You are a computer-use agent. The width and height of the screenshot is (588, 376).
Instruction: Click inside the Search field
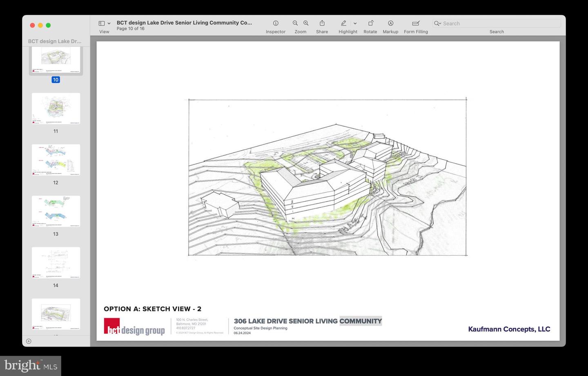[500, 24]
